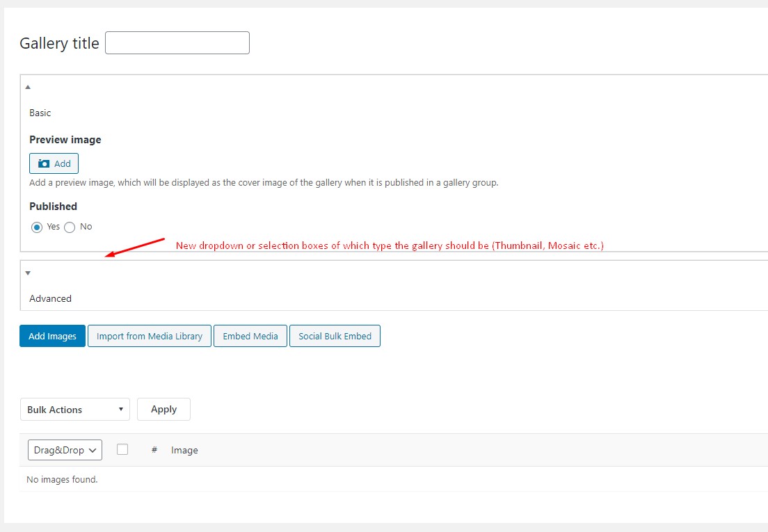
Task: Focus the Gallery title text field
Action: click(x=177, y=43)
